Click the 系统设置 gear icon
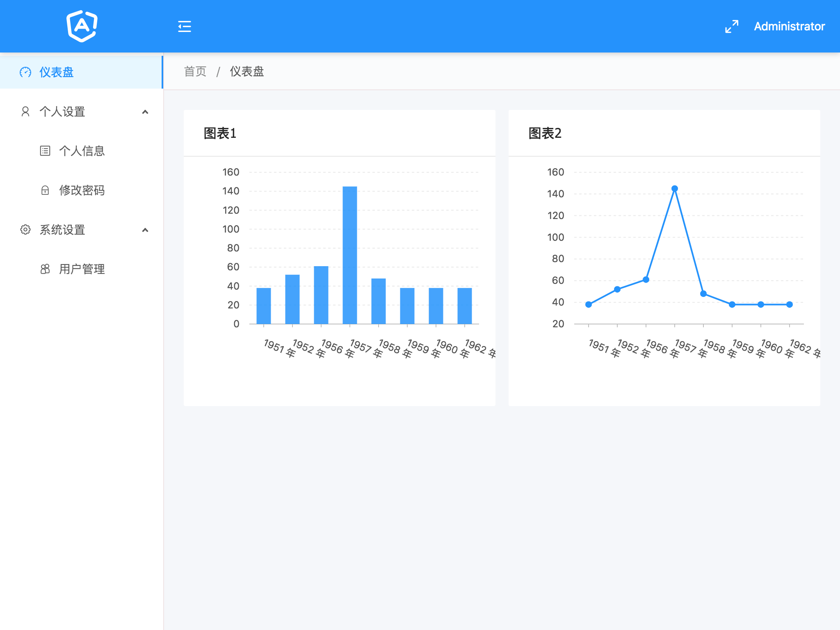840x630 pixels. pos(25,230)
